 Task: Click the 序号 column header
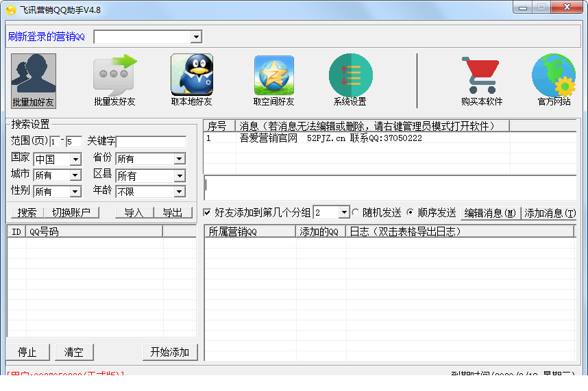(x=219, y=126)
